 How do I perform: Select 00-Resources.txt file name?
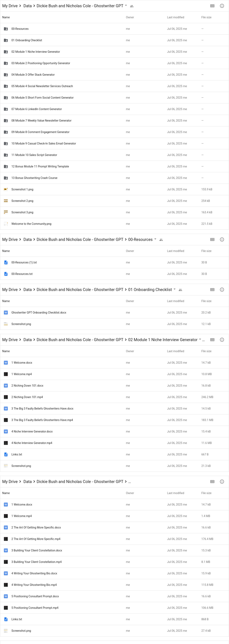pyautogui.click(x=22, y=274)
